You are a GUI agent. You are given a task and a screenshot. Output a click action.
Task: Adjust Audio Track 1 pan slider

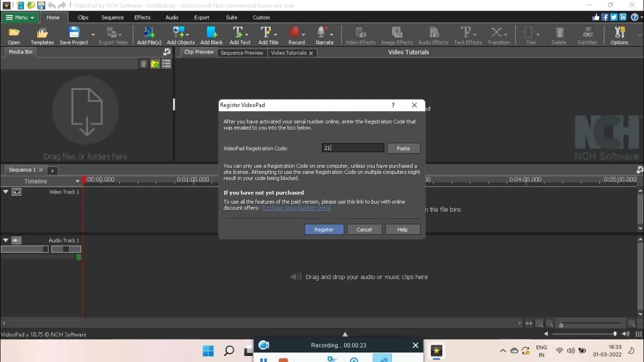pyautogui.click(x=66, y=249)
